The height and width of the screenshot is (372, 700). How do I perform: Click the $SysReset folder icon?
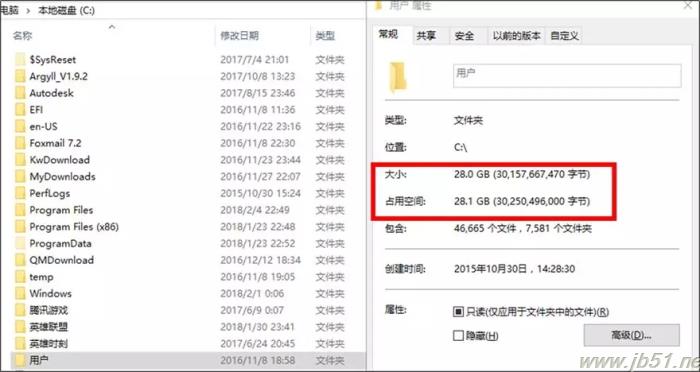20,59
